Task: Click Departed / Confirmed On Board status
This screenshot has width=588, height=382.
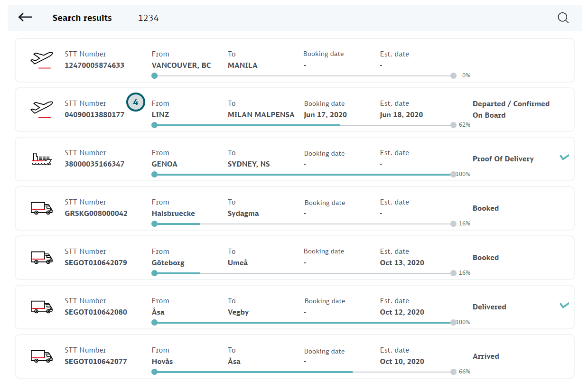Action: coord(511,110)
